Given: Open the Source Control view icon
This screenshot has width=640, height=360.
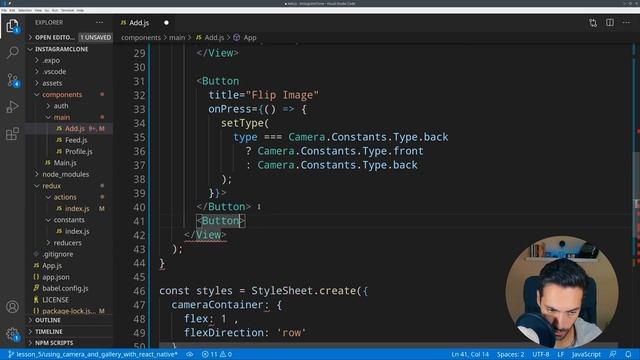Looking at the screenshot, I should tap(13, 80).
